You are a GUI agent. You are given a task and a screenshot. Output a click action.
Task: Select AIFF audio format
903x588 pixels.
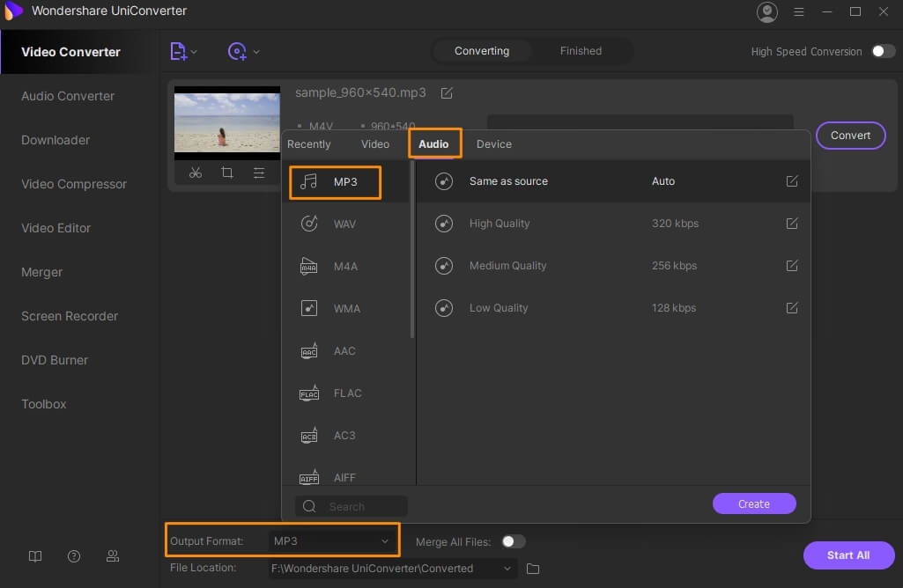pyautogui.click(x=345, y=476)
